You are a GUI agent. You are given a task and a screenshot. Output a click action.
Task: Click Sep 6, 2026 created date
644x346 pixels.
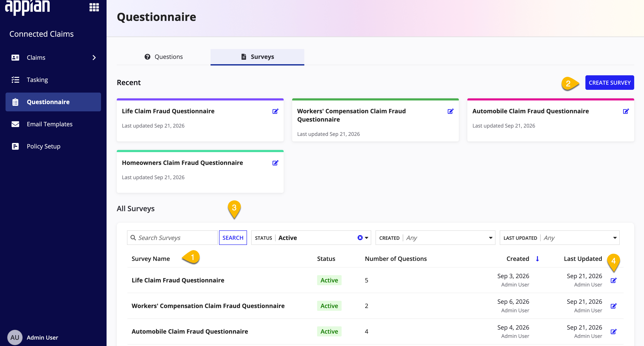point(513,302)
